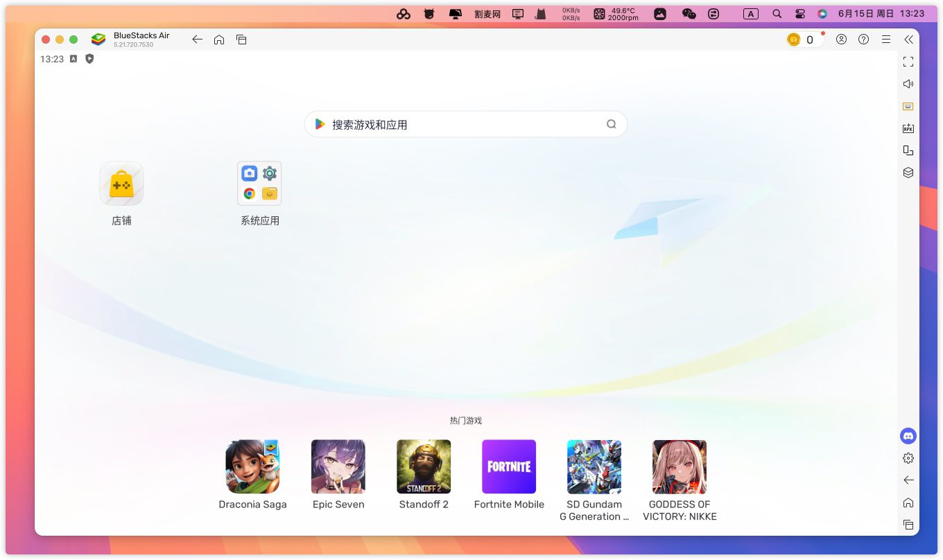The width and height of the screenshot is (943, 560).
Task: Open the help question mark icon
Action: click(863, 40)
